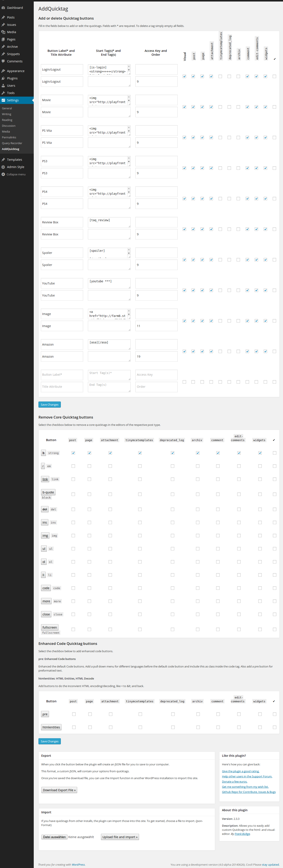Open Github Repo for Contribute link
The height and width of the screenshot is (868, 283).
pyautogui.click(x=249, y=792)
